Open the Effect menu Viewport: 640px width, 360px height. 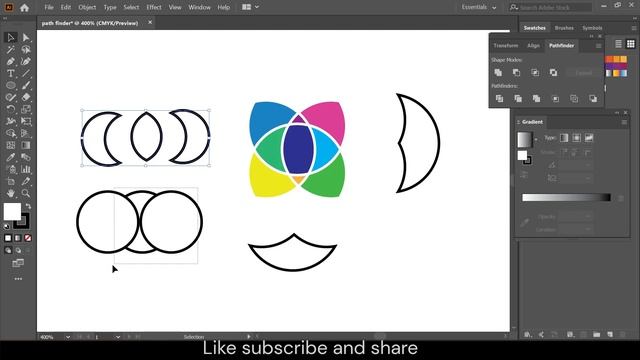click(154, 7)
